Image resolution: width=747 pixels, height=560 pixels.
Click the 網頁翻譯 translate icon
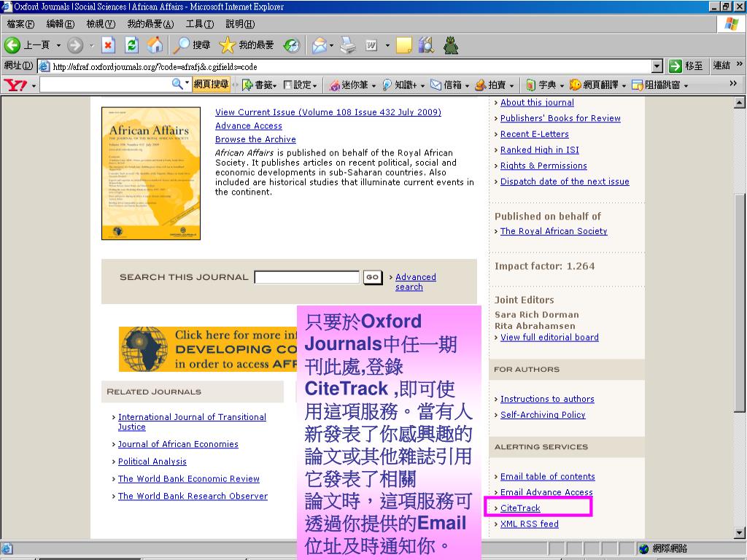pyautogui.click(x=576, y=85)
